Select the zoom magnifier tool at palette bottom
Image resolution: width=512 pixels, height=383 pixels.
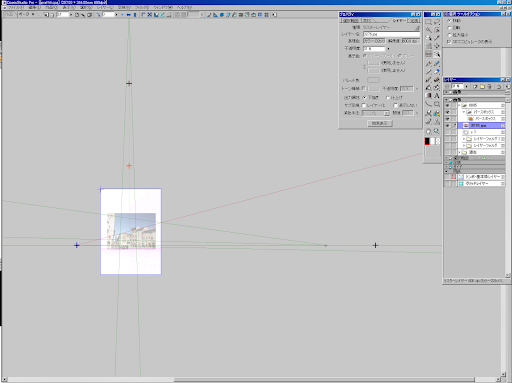pyautogui.click(x=437, y=131)
